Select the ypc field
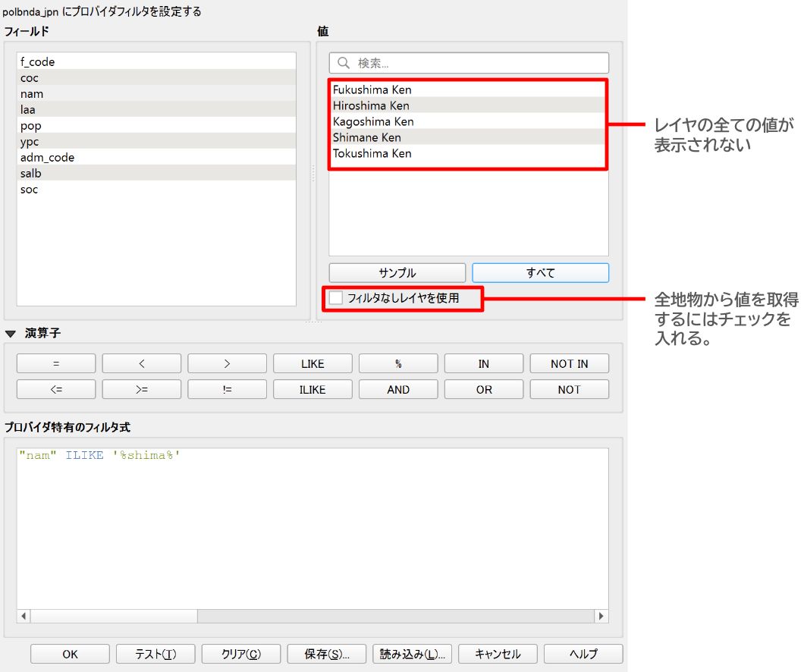 coord(156,142)
